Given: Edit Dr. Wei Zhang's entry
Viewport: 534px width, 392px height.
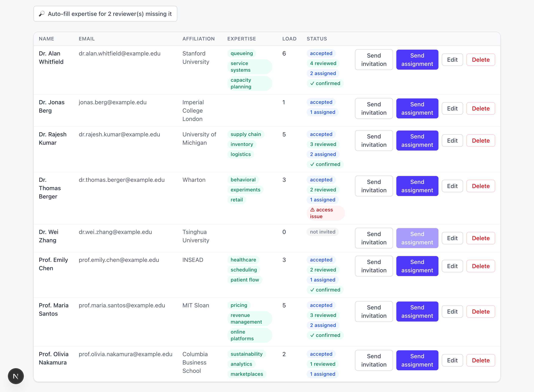Looking at the screenshot, I should [452, 238].
